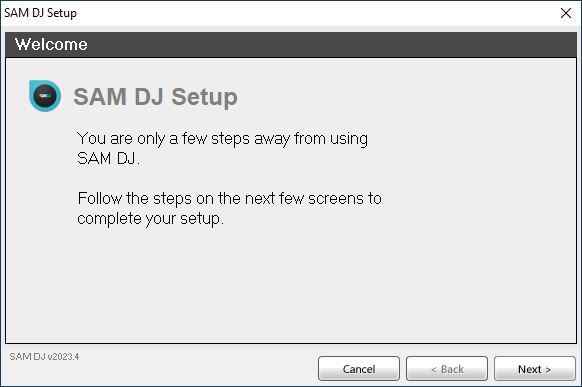Click the SAM DJ logo icon

tap(45, 96)
